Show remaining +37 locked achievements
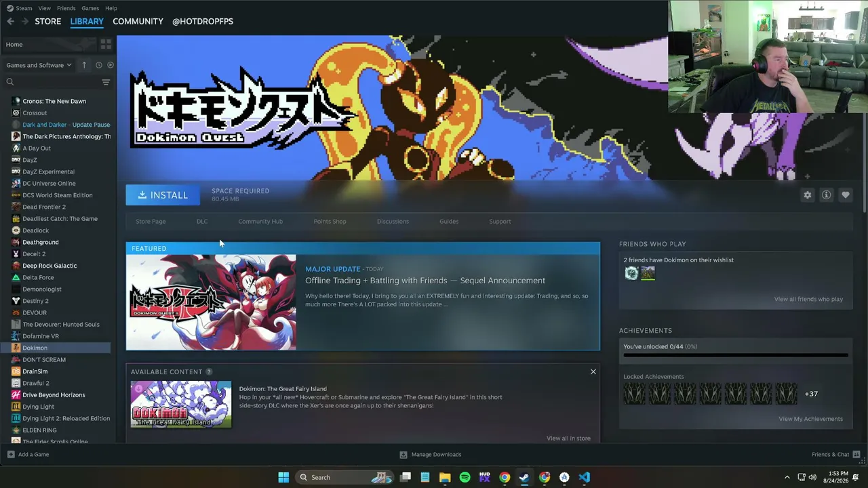This screenshot has width=868, height=488. click(811, 394)
